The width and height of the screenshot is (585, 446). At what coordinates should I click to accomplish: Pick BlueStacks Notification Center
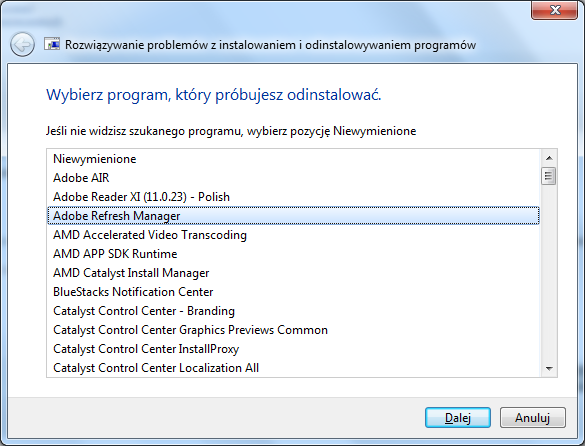click(293, 292)
